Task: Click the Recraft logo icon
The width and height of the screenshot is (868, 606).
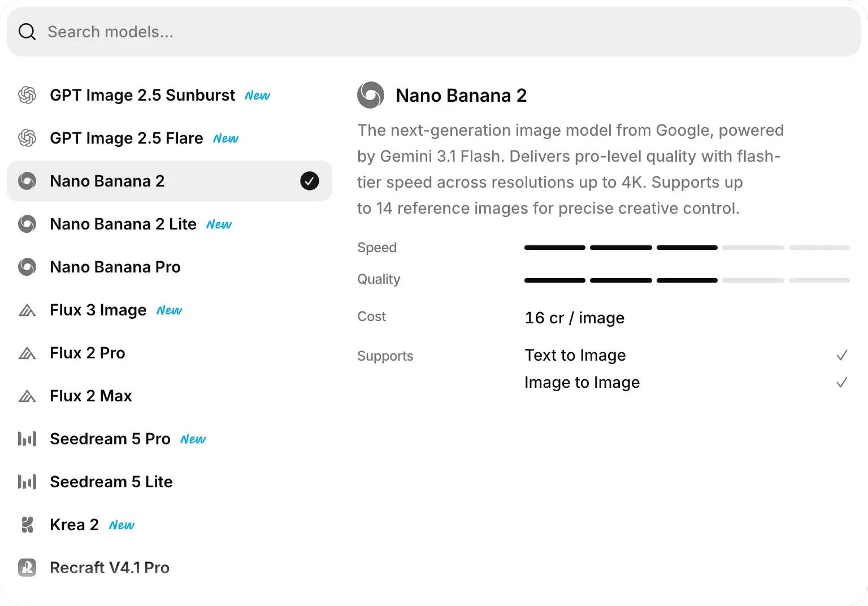Action: click(27, 568)
